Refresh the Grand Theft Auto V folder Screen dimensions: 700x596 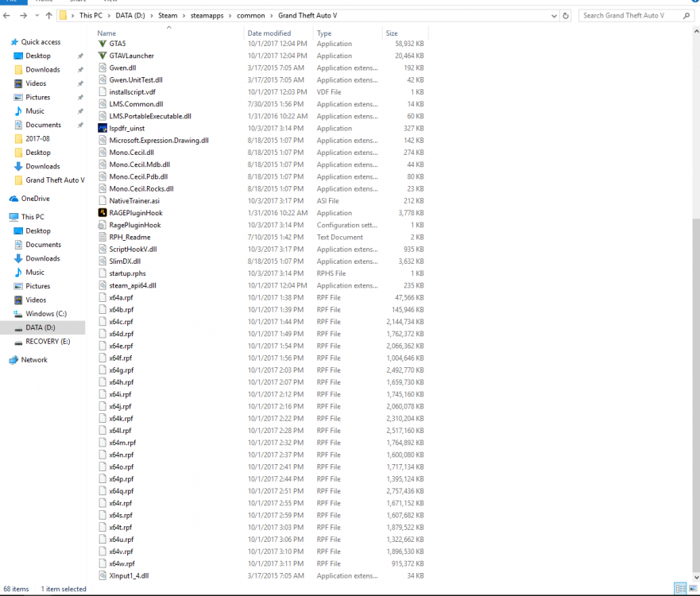point(566,16)
